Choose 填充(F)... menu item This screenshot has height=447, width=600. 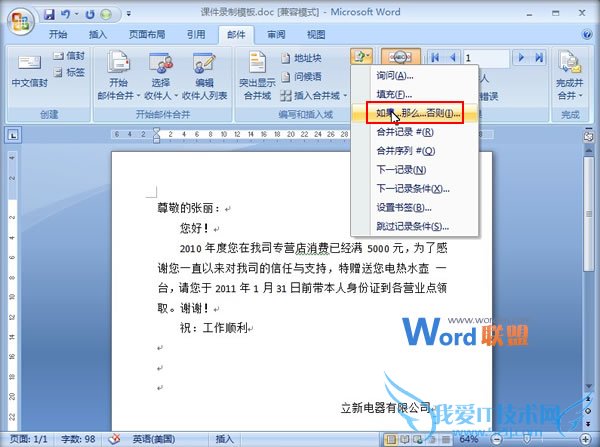(415, 94)
